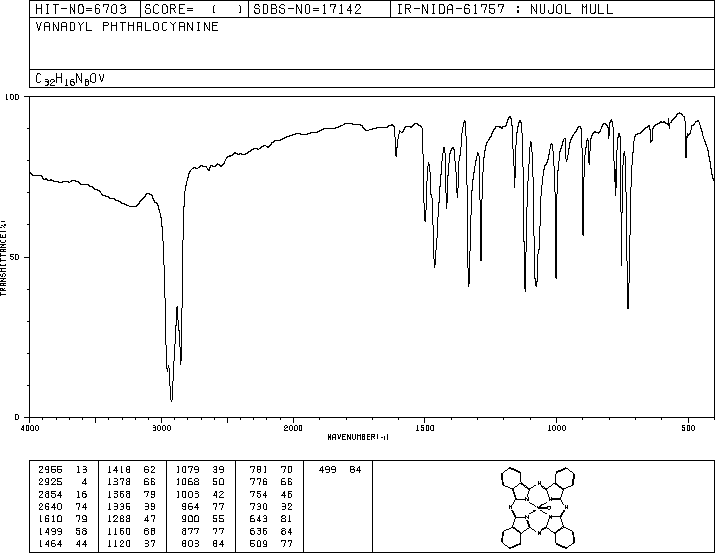715x553 pixels.
Task: Select the 1068 peak row
Action: point(200,482)
